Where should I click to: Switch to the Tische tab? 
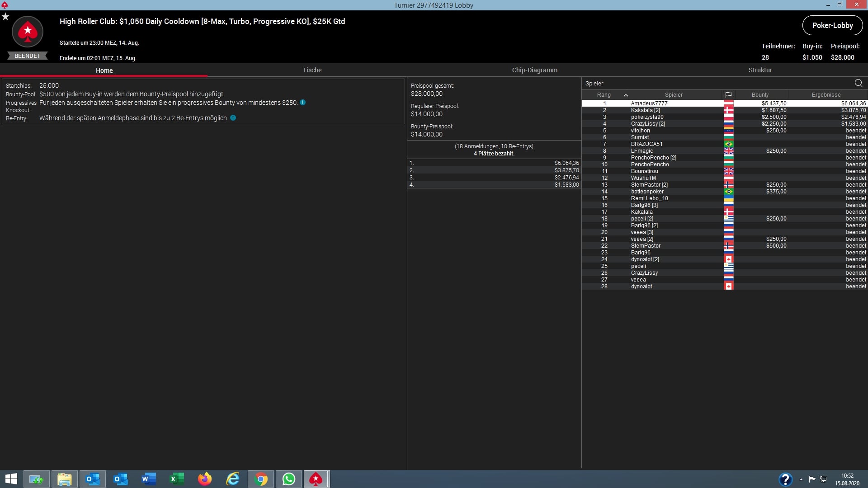pyautogui.click(x=312, y=70)
